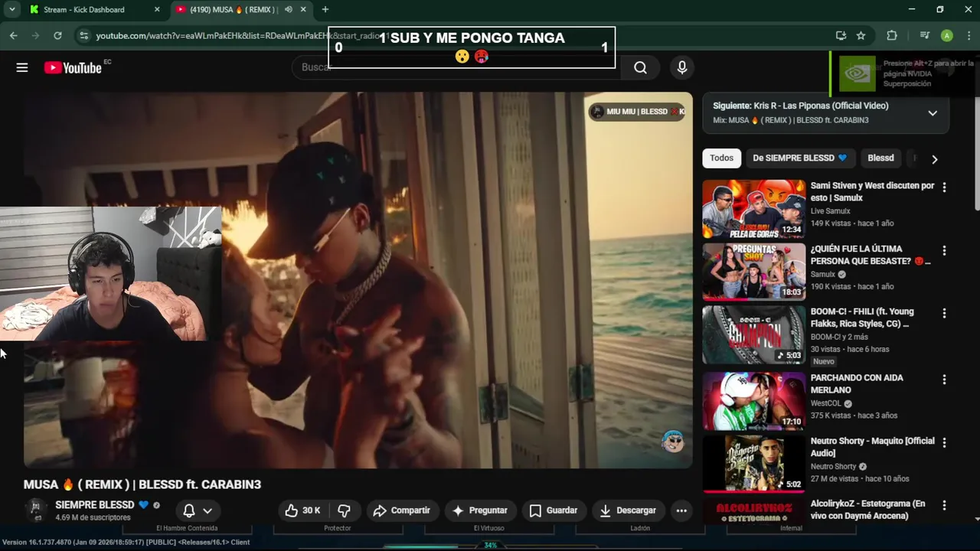The width and height of the screenshot is (980, 551).
Task: Open the Chrome profile avatar A
Action: pyautogui.click(x=947, y=35)
